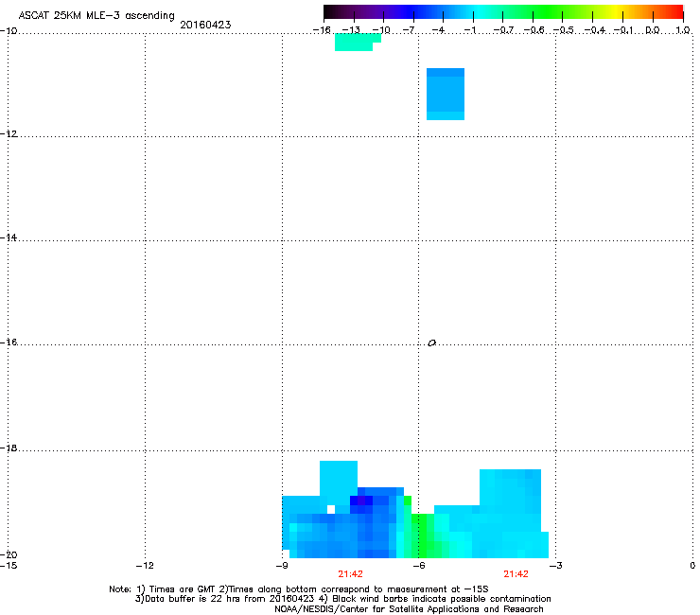Screen dimensions: 700x615
Task: Click the small island outline at latitude -16
Action: click(x=431, y=343)
